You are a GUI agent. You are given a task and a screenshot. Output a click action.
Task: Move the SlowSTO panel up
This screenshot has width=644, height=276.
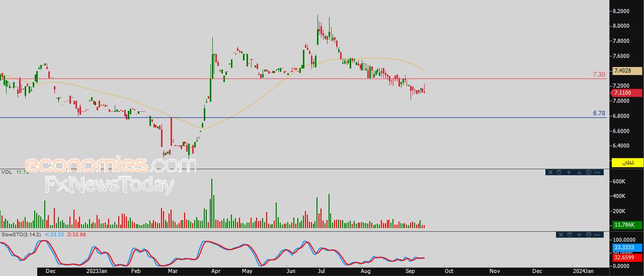click(579, 235)
